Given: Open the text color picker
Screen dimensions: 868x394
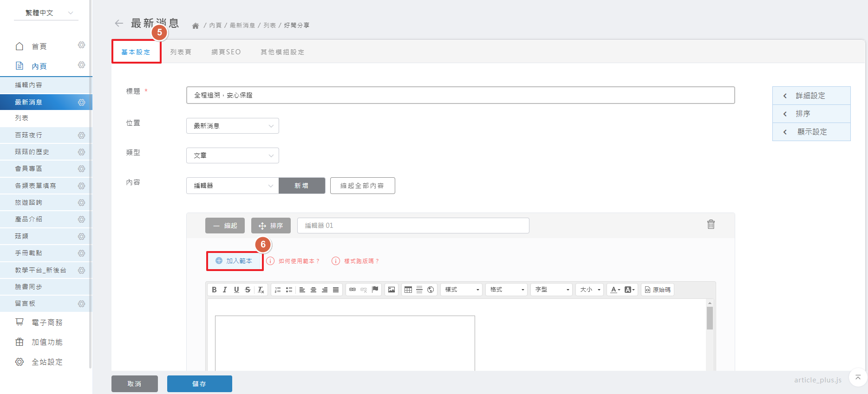Looking at the screenshot, I should (615, 290).
